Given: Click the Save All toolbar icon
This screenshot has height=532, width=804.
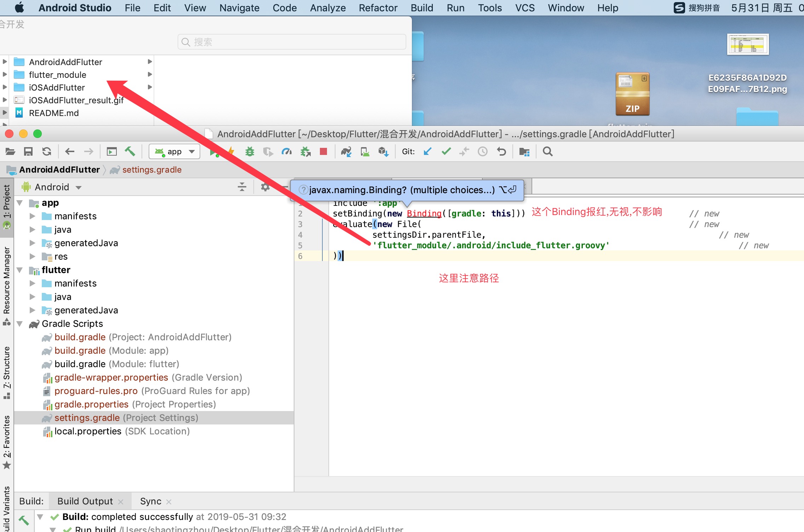Looking at the screenshot, I should pos(28,152).
